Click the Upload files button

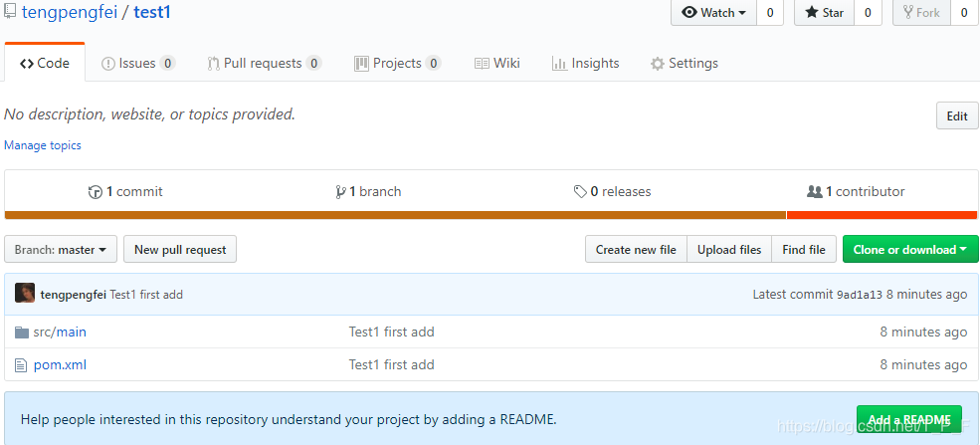[729, 249]
